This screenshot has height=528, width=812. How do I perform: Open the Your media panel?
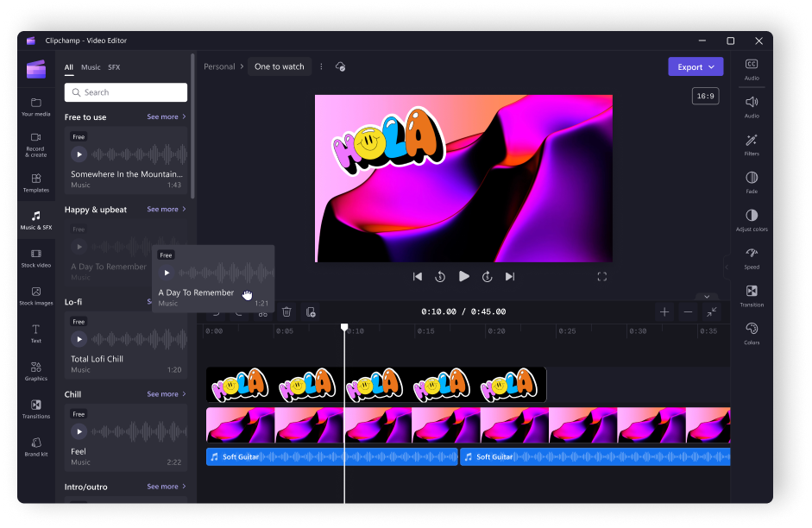(x=35, y=107)
